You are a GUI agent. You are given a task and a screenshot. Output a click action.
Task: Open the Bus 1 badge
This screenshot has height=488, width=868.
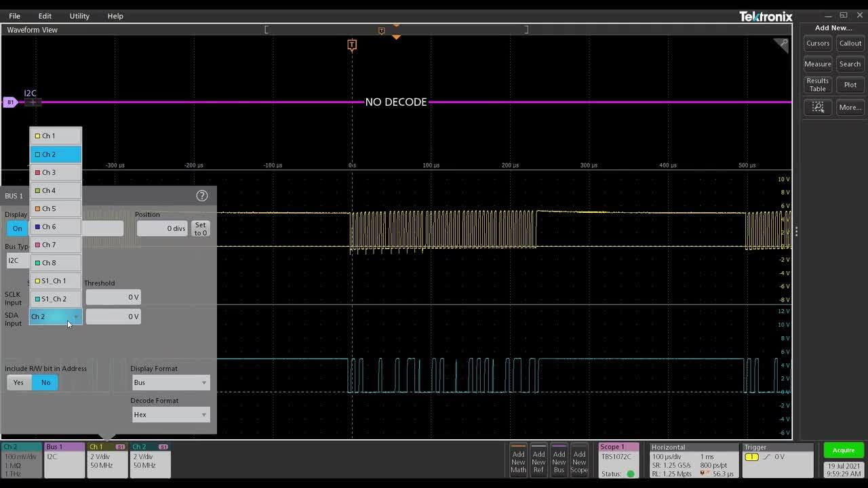tap(64, 460)
